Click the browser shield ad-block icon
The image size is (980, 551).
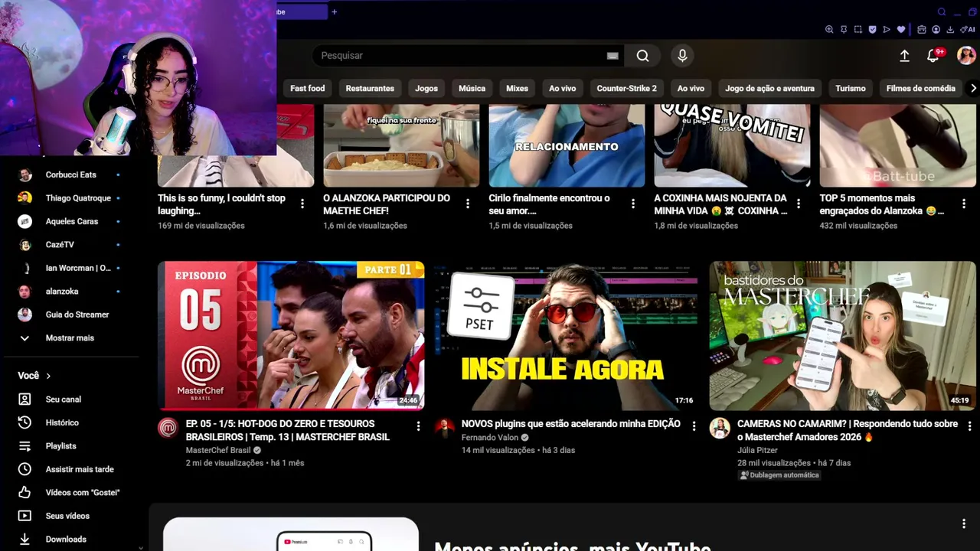coord(872,30)
